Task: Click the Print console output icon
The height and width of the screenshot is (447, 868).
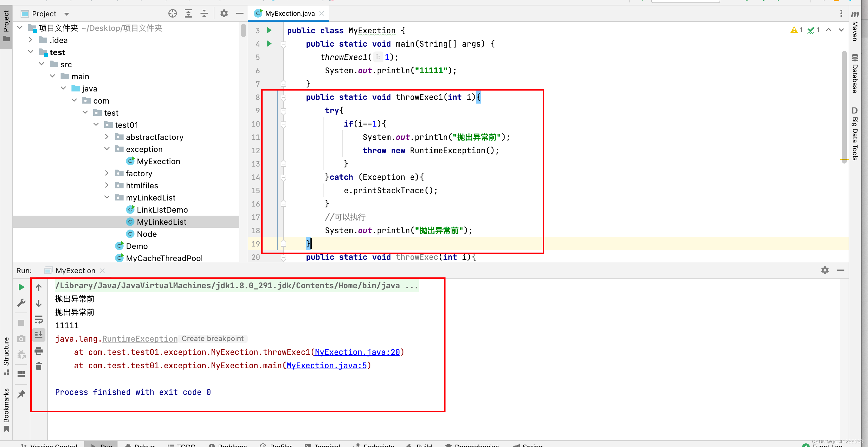Action: pos(39,351)
